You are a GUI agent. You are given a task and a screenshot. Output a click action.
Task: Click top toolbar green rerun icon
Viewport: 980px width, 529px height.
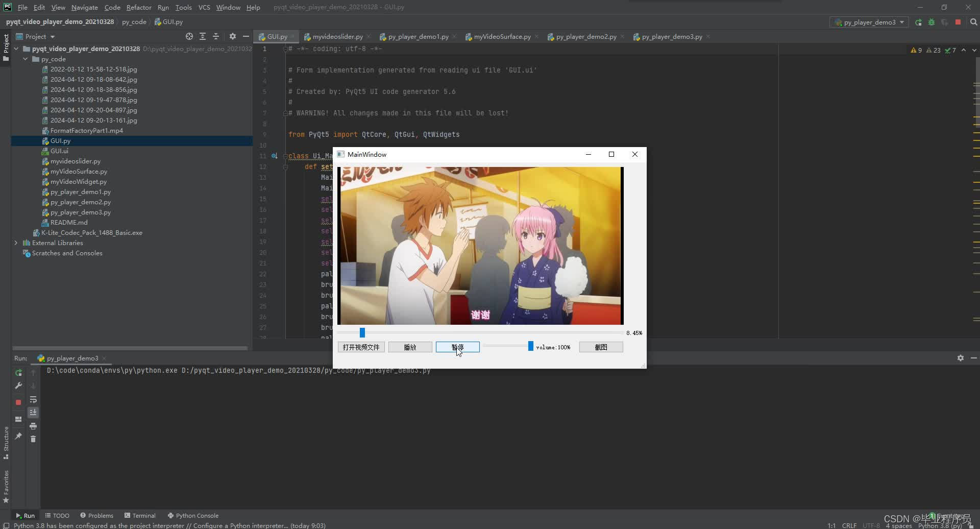pyautogui.click(x=918, y=22)
